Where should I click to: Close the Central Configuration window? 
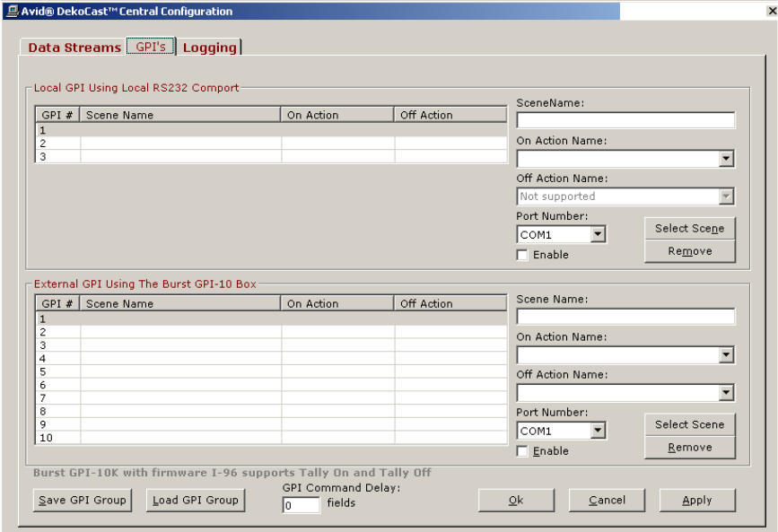772,11
